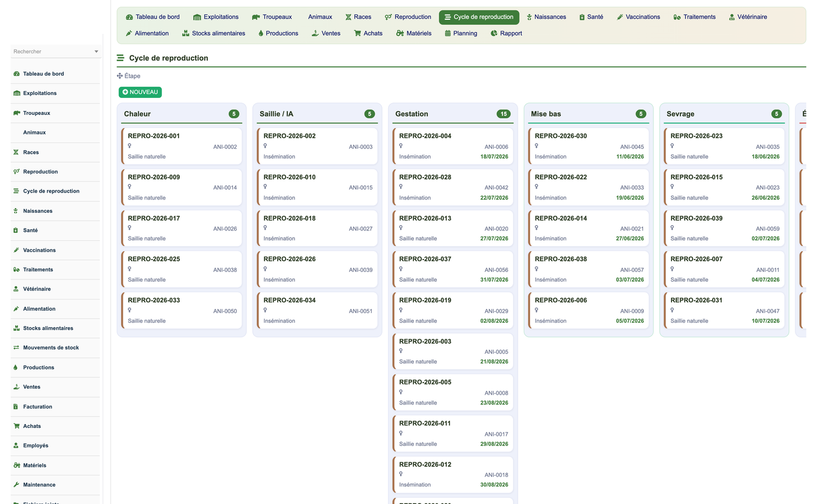The height and width of the screenshot is (504, 814).
Task: Click the Maintenance wrench icon in sidebar
Action: (x=16, y=485)
